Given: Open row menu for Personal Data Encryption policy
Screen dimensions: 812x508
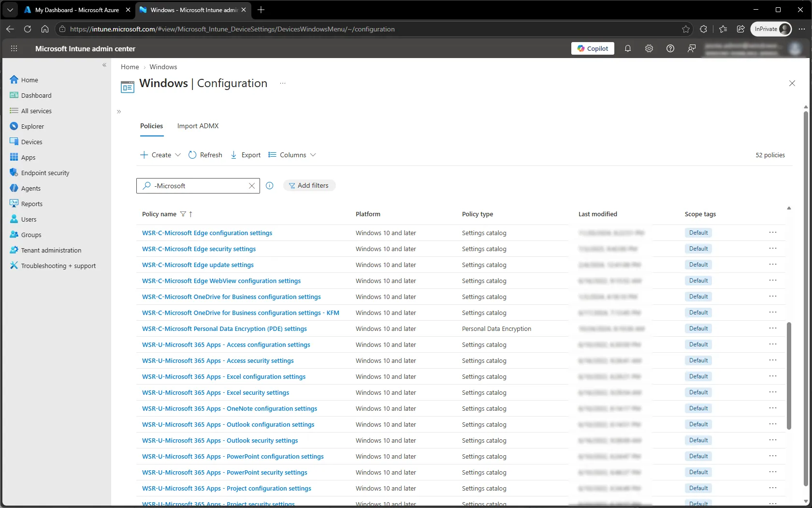Looking at the screenshot, I should (x=773, y=329).
